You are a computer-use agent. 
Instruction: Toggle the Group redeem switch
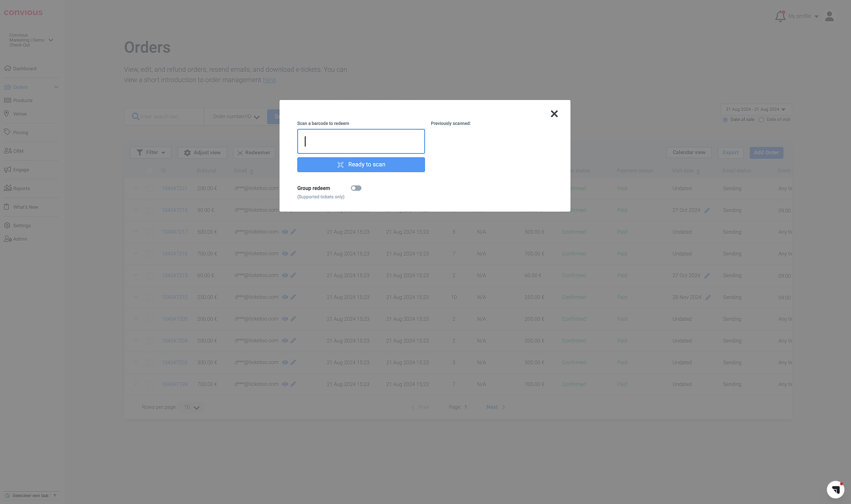pos(356,188)
